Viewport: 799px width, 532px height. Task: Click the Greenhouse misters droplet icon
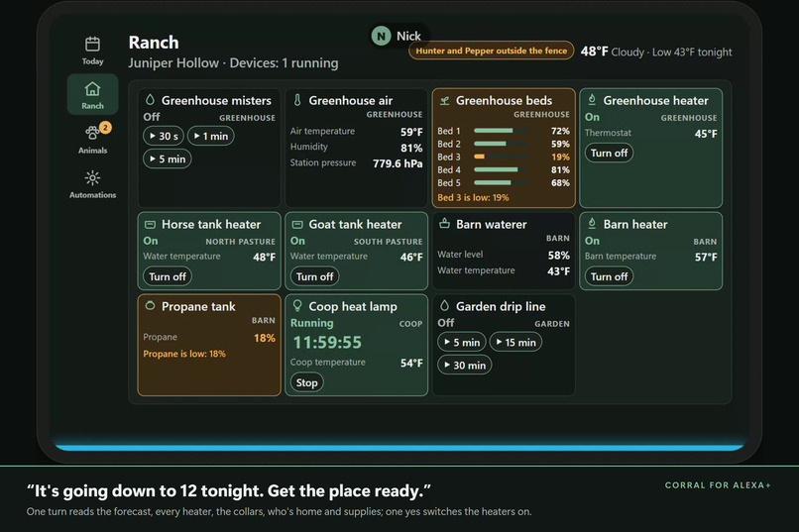click(x=150, y=100)
